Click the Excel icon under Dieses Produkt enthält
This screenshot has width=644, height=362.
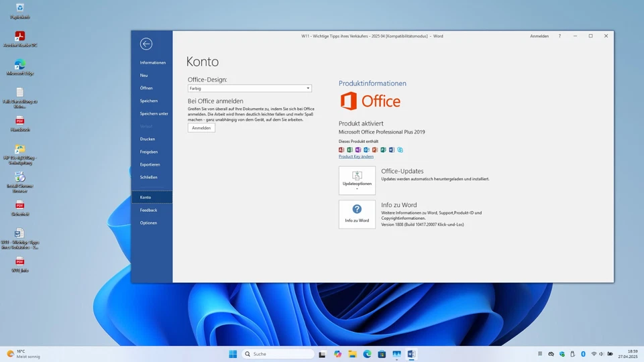click(350, 149)
